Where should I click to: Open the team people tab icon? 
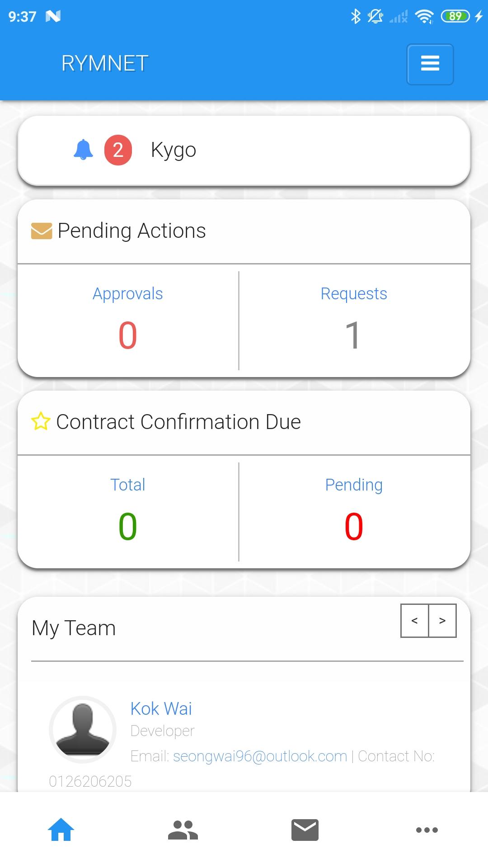183,830
